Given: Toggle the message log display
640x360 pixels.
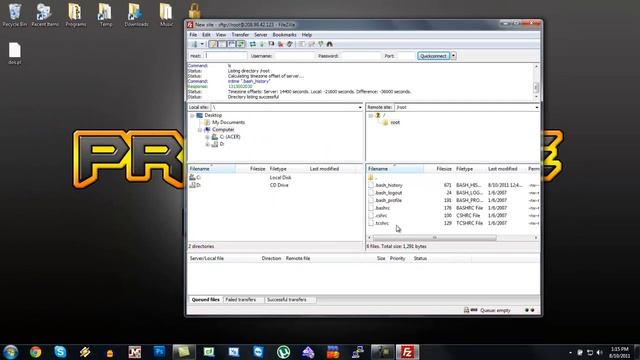Looking at the screenshot, I should point(213,44).
